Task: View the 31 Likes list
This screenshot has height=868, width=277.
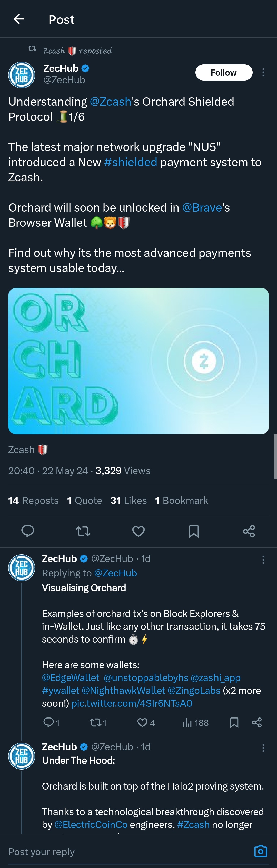Action: point(128,500)
